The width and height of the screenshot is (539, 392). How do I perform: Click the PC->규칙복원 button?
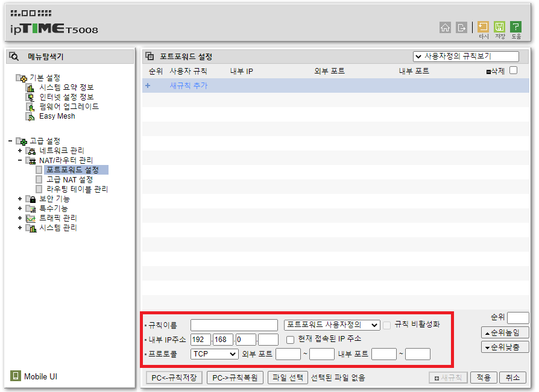click(x=235, y=378)
